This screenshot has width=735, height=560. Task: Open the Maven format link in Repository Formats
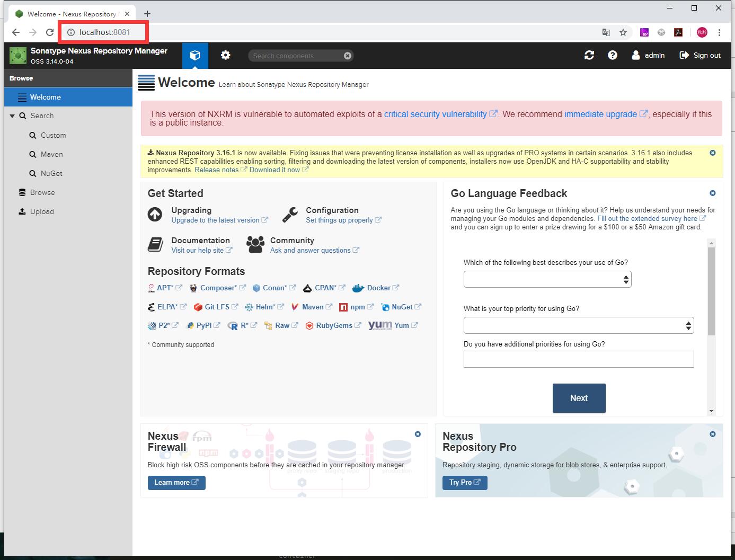tap(317, 307)
